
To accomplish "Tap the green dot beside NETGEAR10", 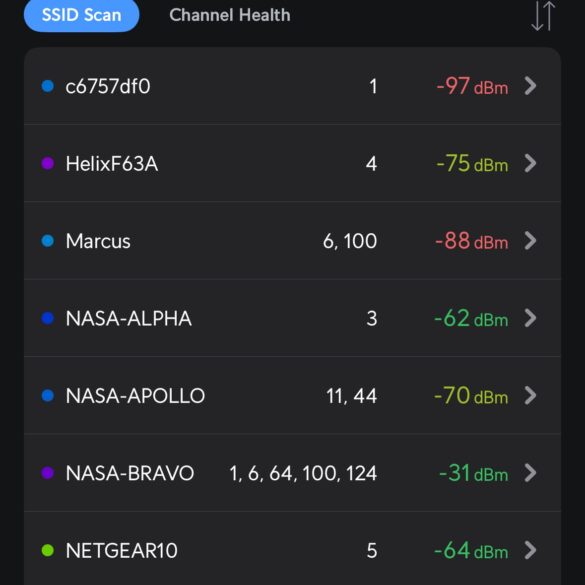I will [48, 550].
